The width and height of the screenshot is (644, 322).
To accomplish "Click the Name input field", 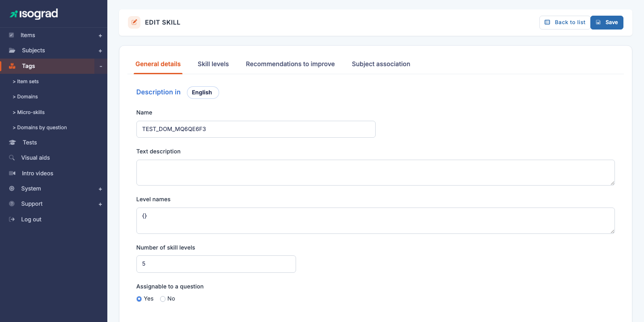I will (x=256, y=129).
